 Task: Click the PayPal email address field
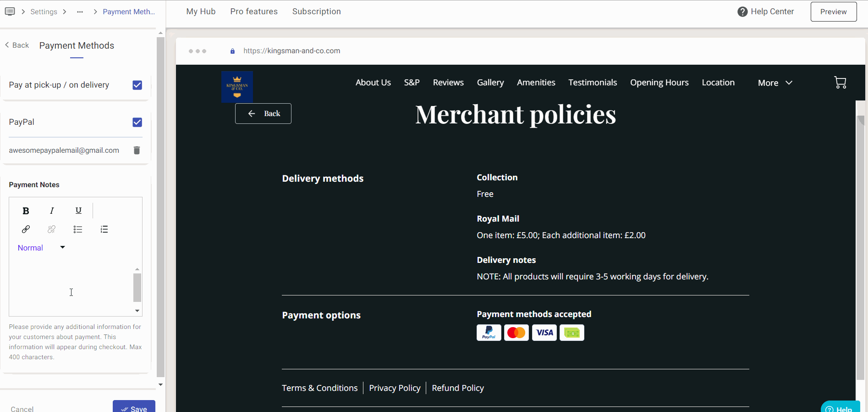point(64,150)
